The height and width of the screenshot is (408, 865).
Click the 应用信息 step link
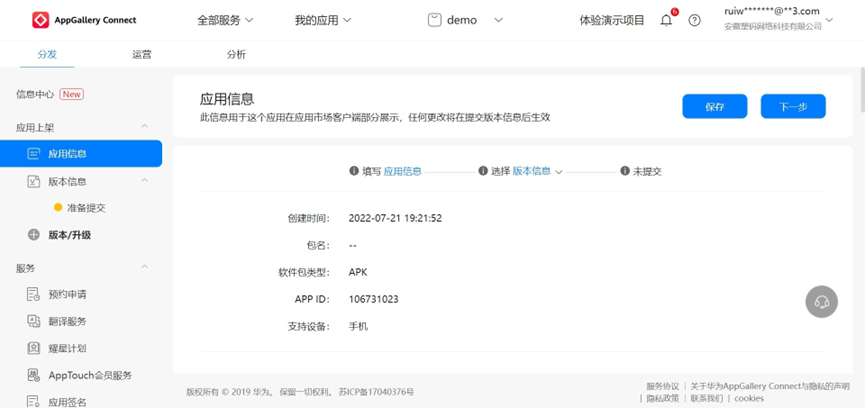coord(403,171)
